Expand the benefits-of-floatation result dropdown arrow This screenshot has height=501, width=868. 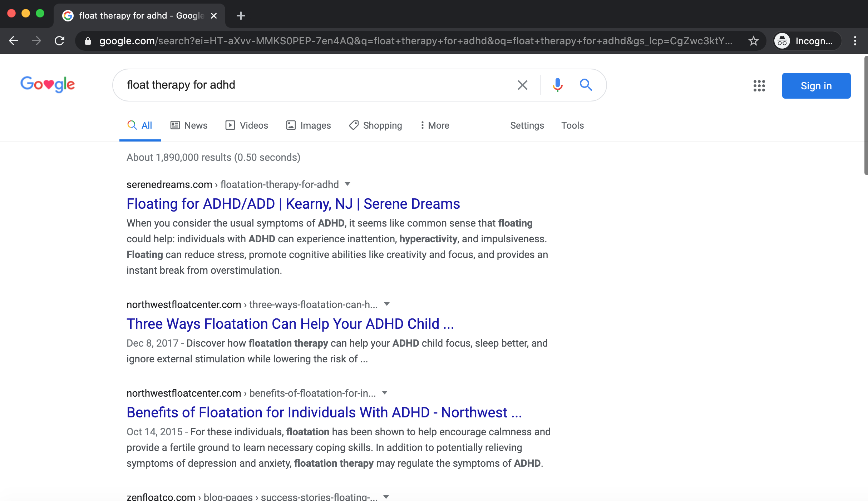(x=385, y=393)
